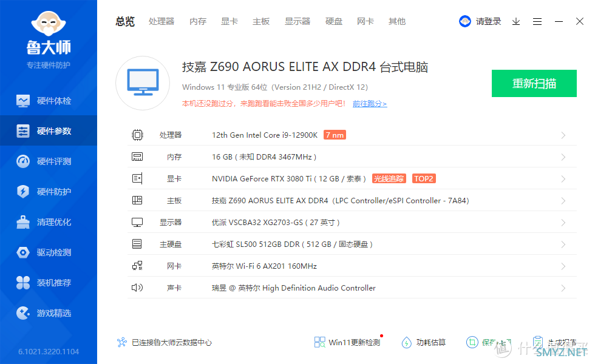Click NVIDIA GeForce RTX 3080 Ti text

pyautogui.click(x=289, y=178)
